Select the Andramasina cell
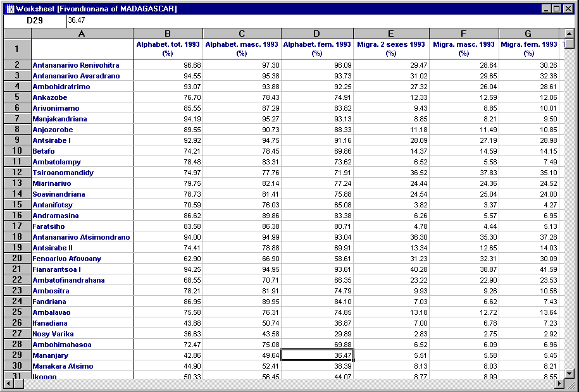Image resolution: width=579 pixels, height=392 pixels. [x=82, y=215]
